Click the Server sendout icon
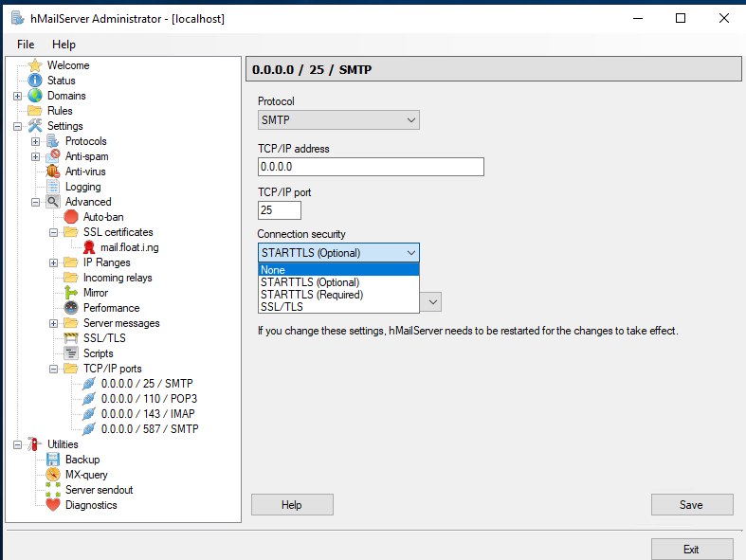Image resolution: width=746 pixels, height=560 pixels. point(53,490)
